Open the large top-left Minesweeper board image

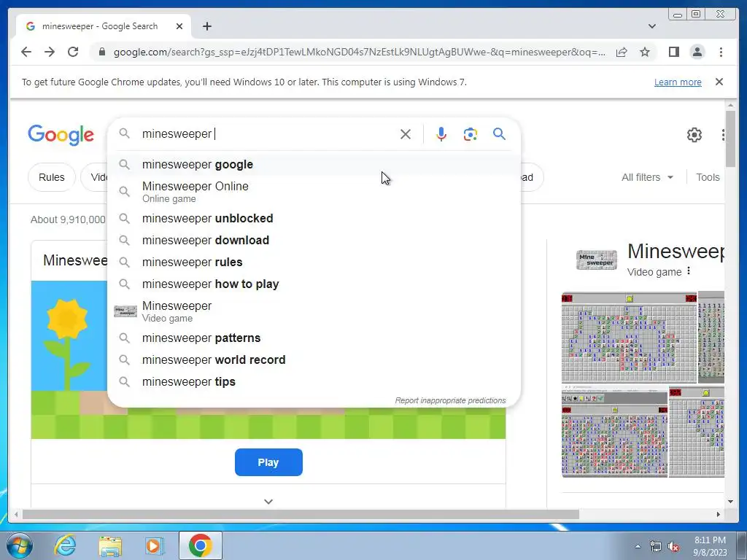coord(629,337)
